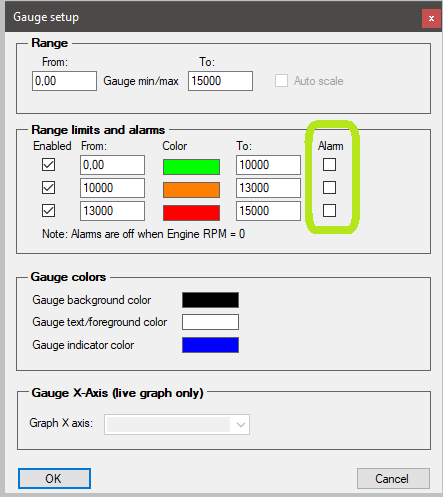Image resolution: width=443 pixels, height=497 pixels.
Task: Enable Alarm for the red range
Action: pos(329,210)
